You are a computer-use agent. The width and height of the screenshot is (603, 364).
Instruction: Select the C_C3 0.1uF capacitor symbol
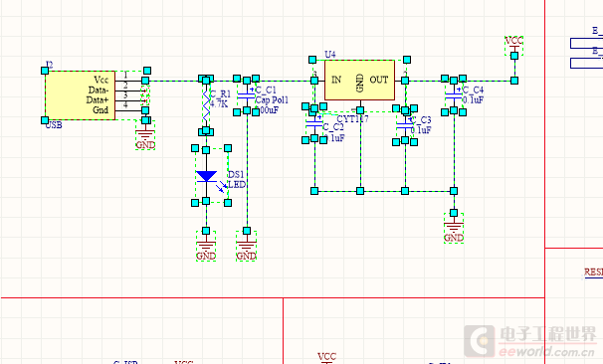pyautogui.click(x=405, y=125)
